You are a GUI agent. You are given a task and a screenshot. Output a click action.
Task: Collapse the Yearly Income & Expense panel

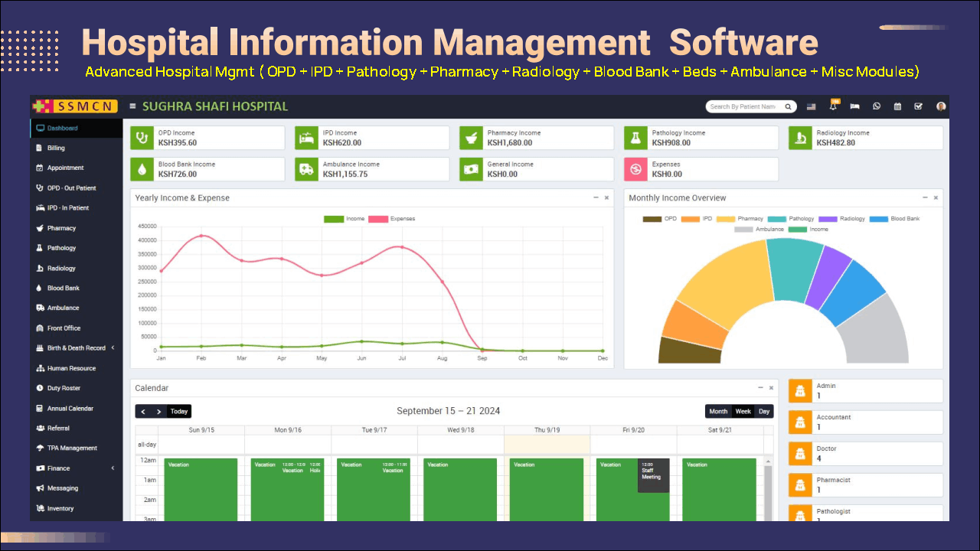click(596, 197)
